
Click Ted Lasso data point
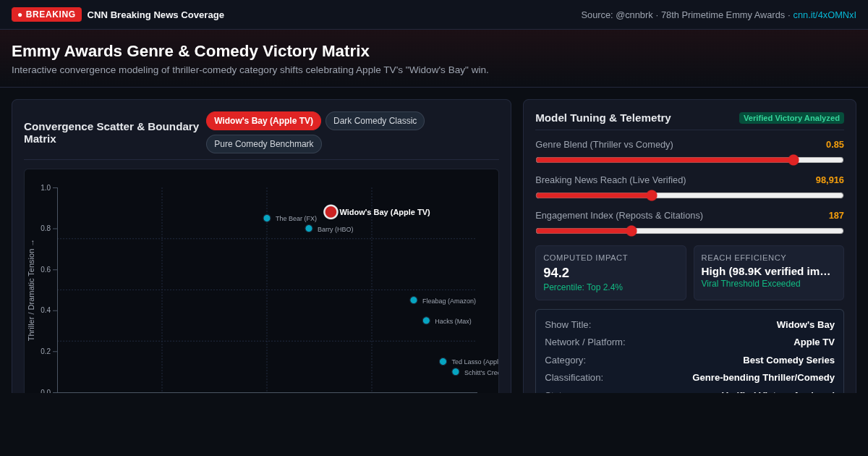(443, 362)
